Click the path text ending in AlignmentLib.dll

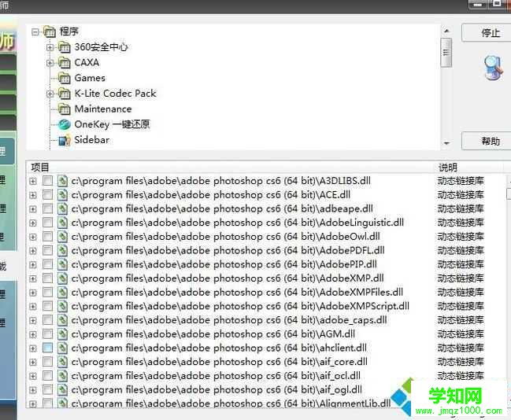coord(231,403)
